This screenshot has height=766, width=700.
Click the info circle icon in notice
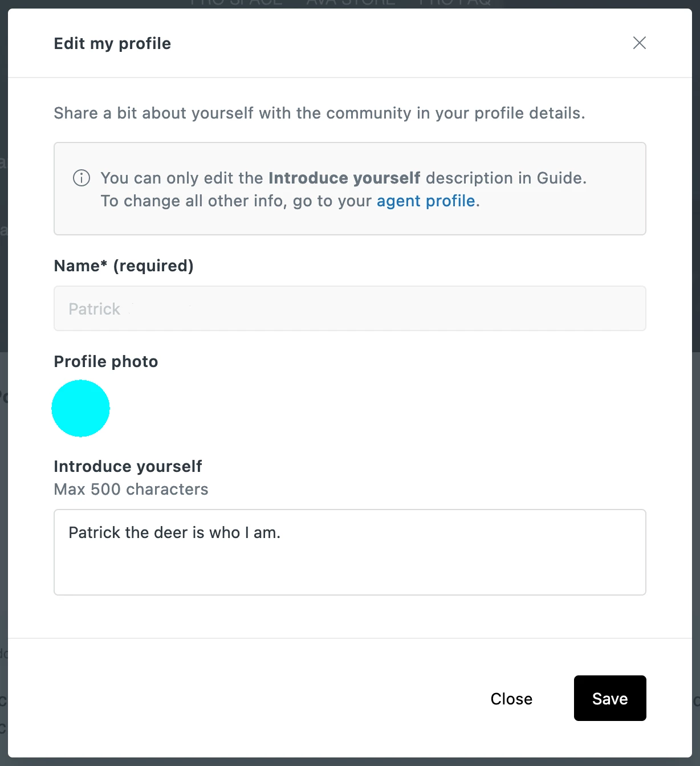coord(82,178)
